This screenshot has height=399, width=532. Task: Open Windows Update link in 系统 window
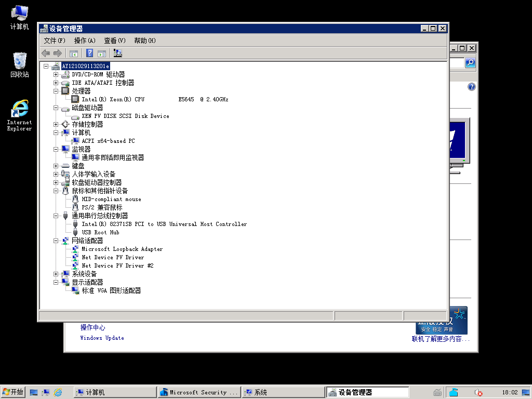[x=102, y=338]
